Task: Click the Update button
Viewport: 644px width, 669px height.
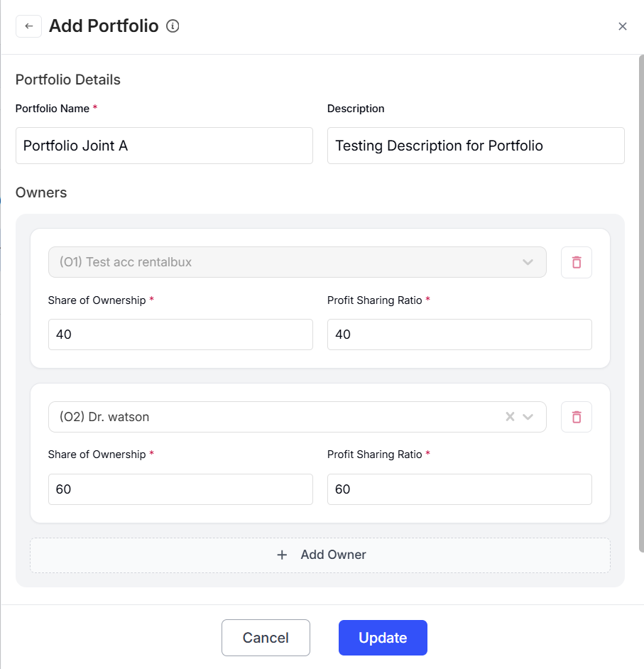Action: tap(383, 637)
